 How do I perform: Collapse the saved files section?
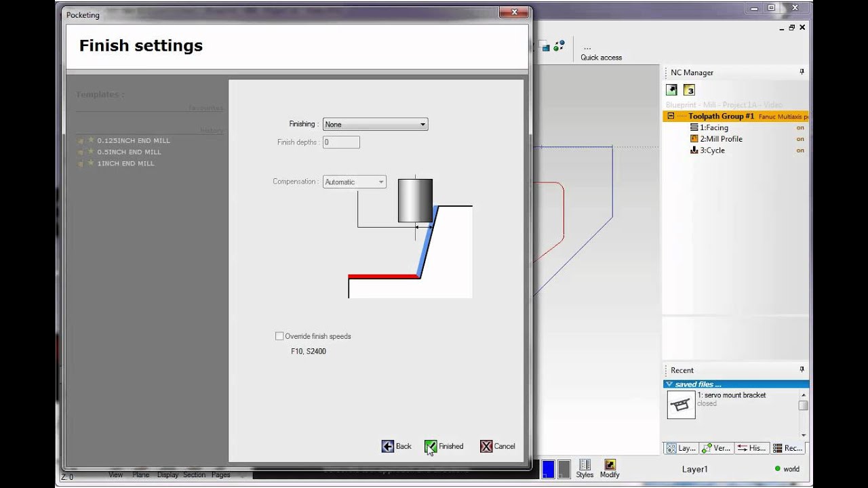669,384
